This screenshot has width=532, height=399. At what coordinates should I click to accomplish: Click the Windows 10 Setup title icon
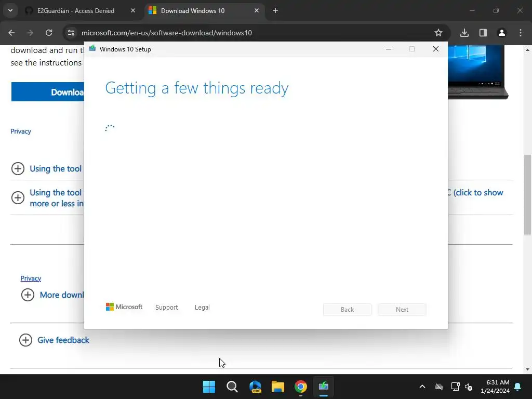pyautogui.click(x=92, y=49)
